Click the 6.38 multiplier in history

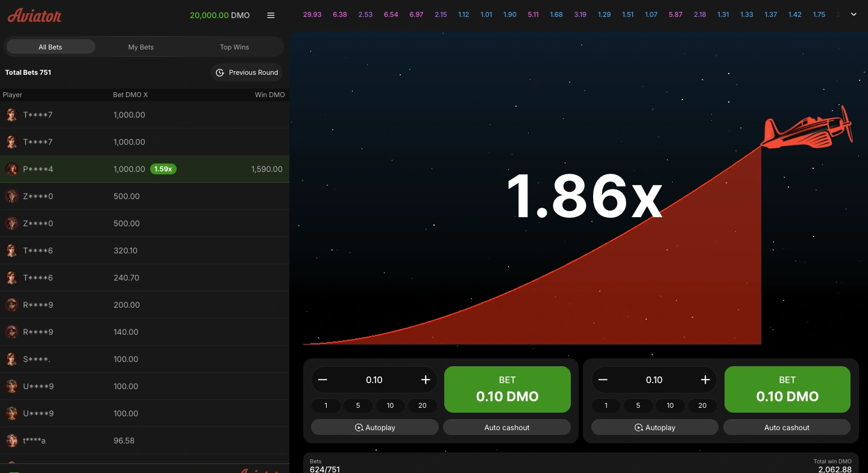(340, 14)
